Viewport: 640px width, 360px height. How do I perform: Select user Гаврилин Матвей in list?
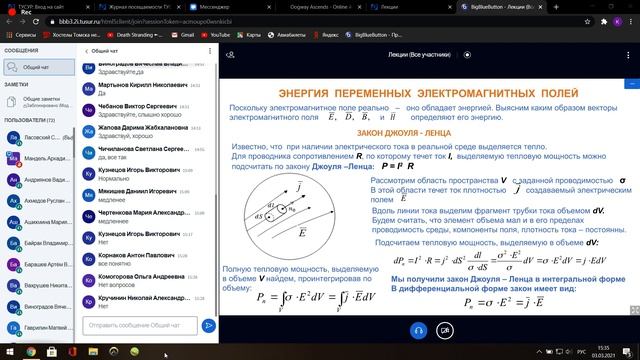tap(39, 328)
